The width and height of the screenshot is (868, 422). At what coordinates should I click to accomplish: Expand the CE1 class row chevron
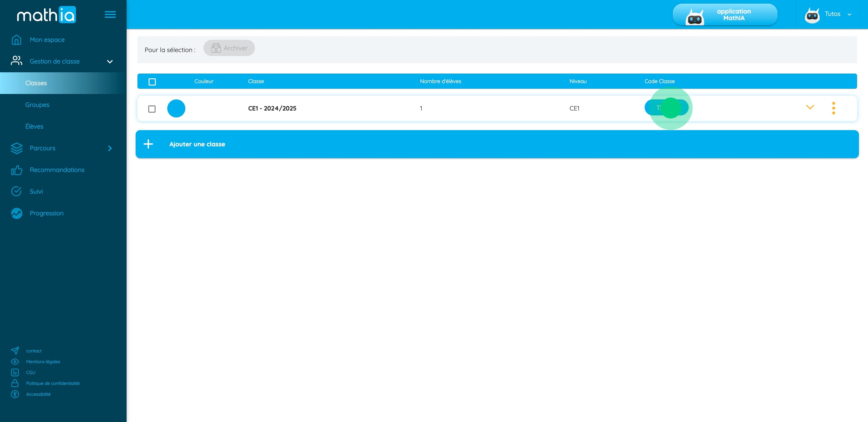[810, 107]
